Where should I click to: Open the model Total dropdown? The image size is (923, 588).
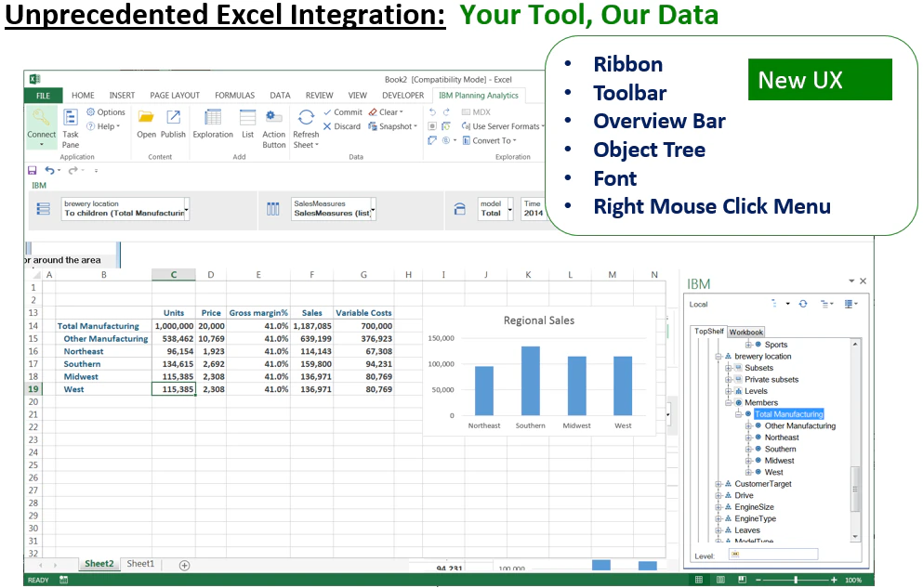509,209
